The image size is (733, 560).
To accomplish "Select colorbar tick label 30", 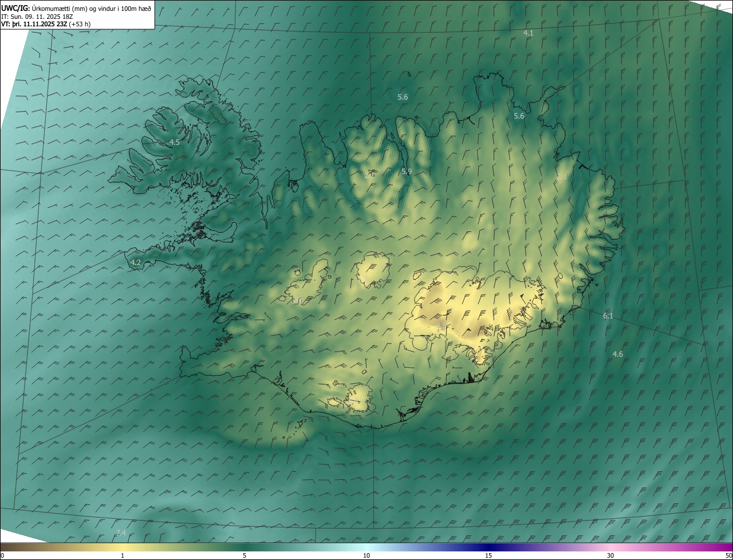I will tap(610, 555).
